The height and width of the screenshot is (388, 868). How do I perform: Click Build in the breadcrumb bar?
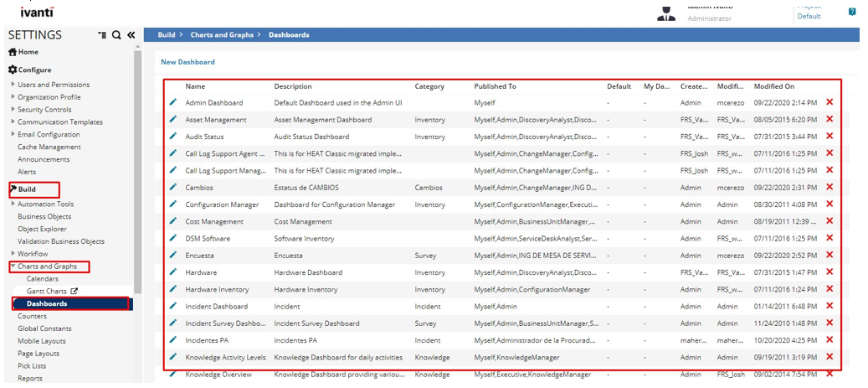point(167,35)
